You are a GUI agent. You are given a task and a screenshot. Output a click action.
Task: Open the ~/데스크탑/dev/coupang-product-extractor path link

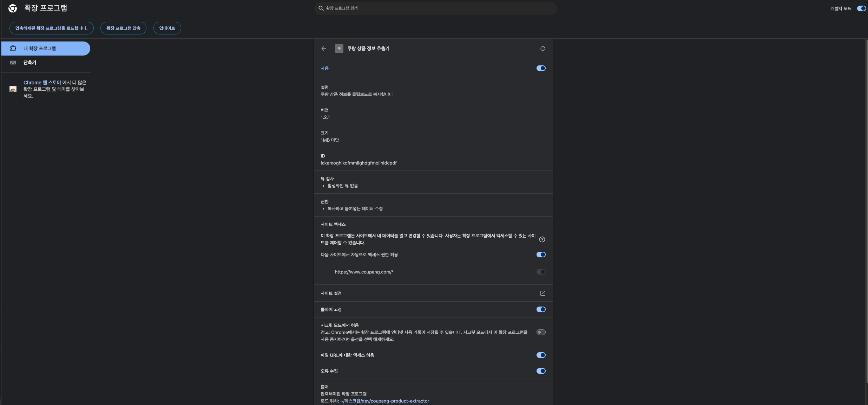pos(385,401)
